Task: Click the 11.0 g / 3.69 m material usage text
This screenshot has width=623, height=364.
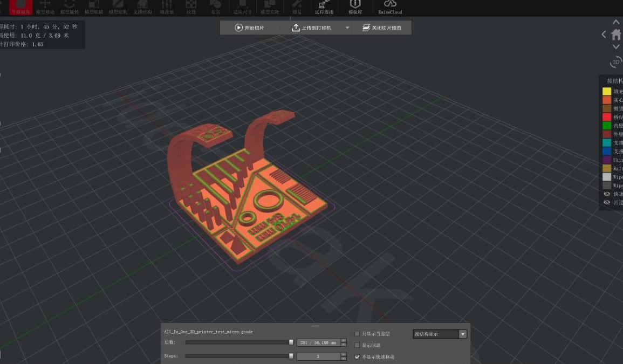Action: point(34,36)
